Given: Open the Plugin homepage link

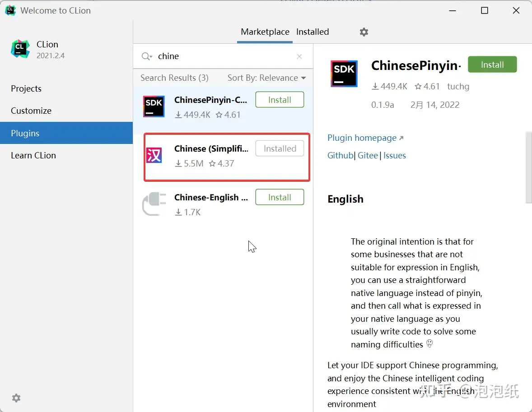Looking at the screenshot, I should 365,138.
